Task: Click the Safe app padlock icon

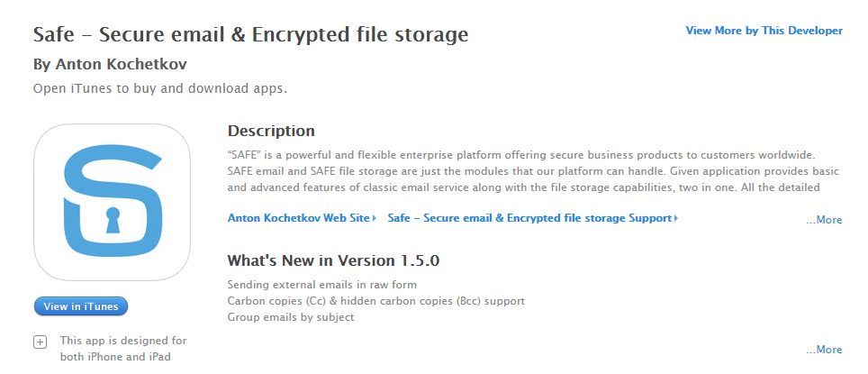Action: pyautogui.click(x=113, y=202)
